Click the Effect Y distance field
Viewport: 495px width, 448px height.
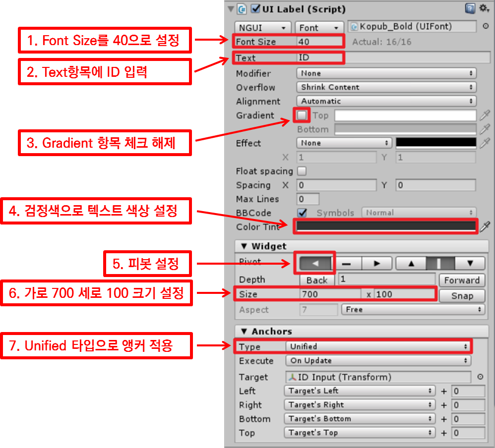435,157
